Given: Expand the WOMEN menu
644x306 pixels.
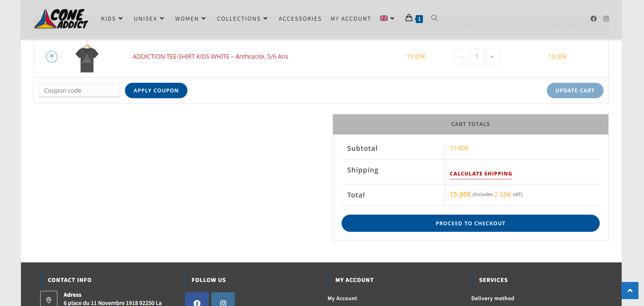Looking at the screenshot, I should click(x=191, y=19).
